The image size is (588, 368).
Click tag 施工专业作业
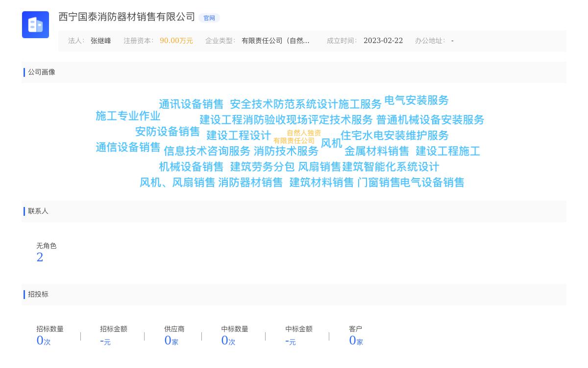pyautogui.click(x=128, y=116)
